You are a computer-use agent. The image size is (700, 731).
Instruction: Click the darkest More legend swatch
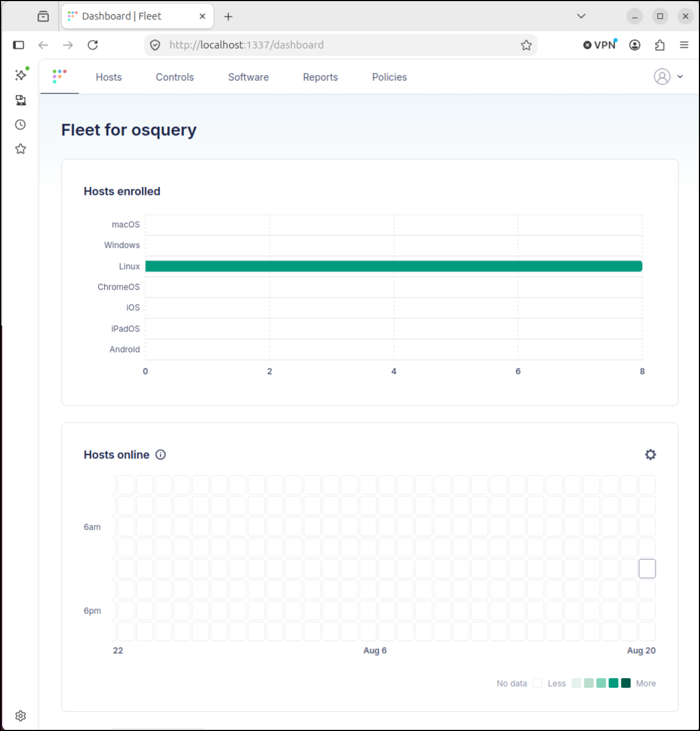[x=626, y=683]
